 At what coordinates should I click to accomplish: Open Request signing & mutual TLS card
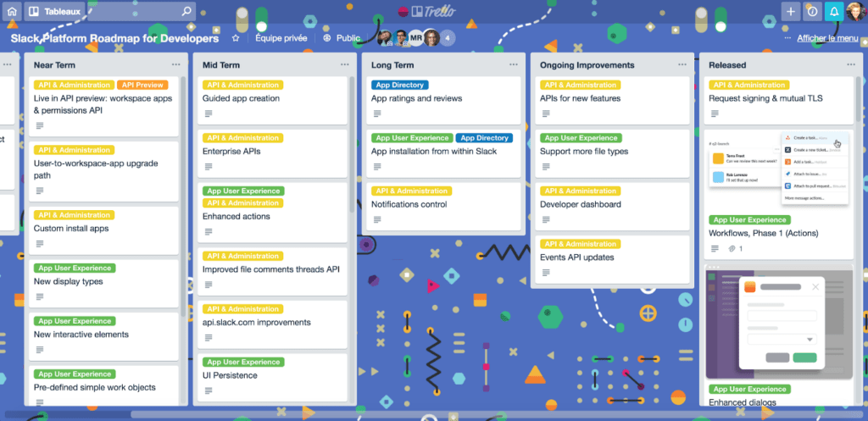point(779,100)
